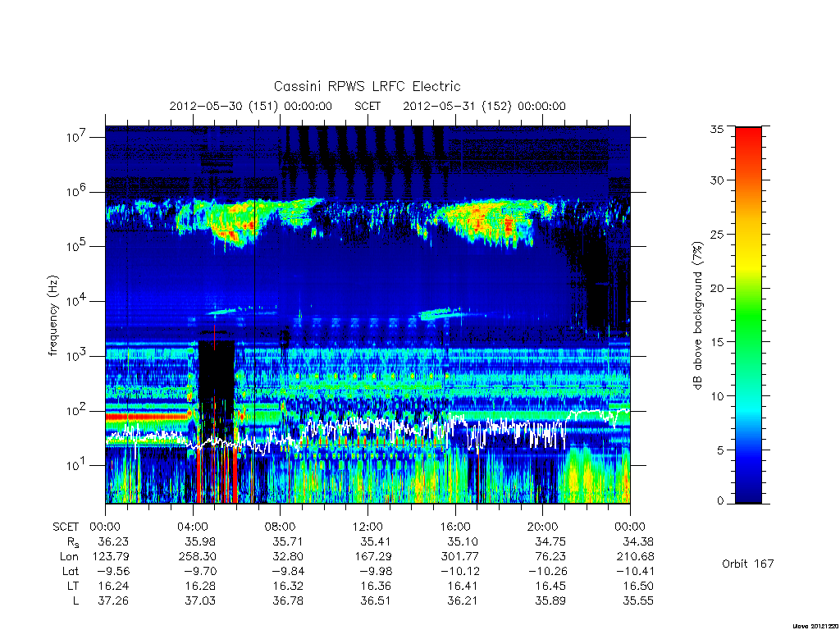Click the Cassini RPWS LRFC Electric title
The height and width of the screenshot is (630, 840).
coord(367,86)
